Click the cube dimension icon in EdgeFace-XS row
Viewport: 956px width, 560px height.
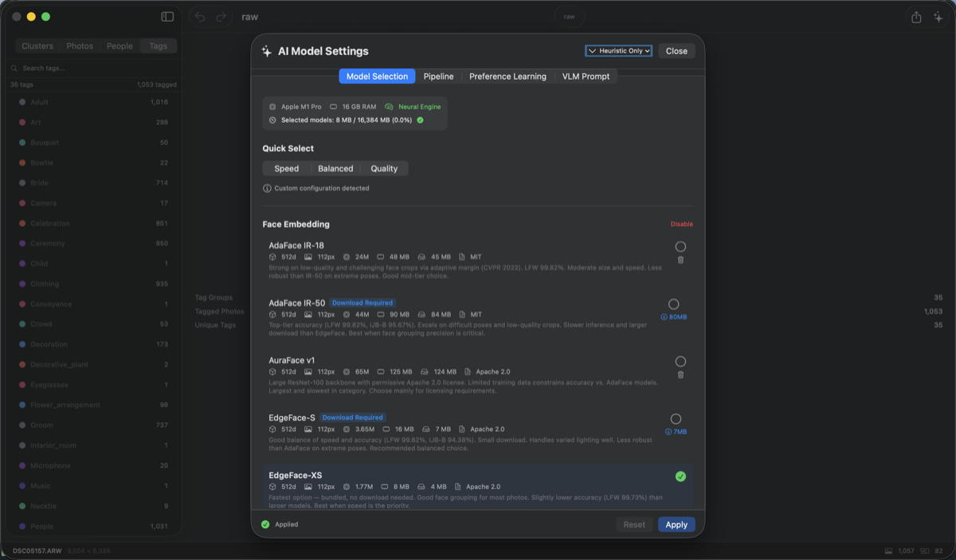[273, 487]
